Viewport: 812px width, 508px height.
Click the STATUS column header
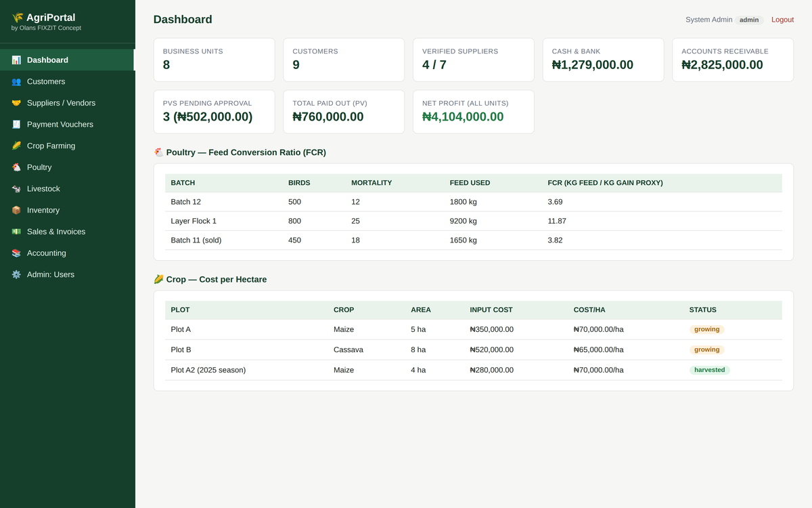click(x=703, y=310)
